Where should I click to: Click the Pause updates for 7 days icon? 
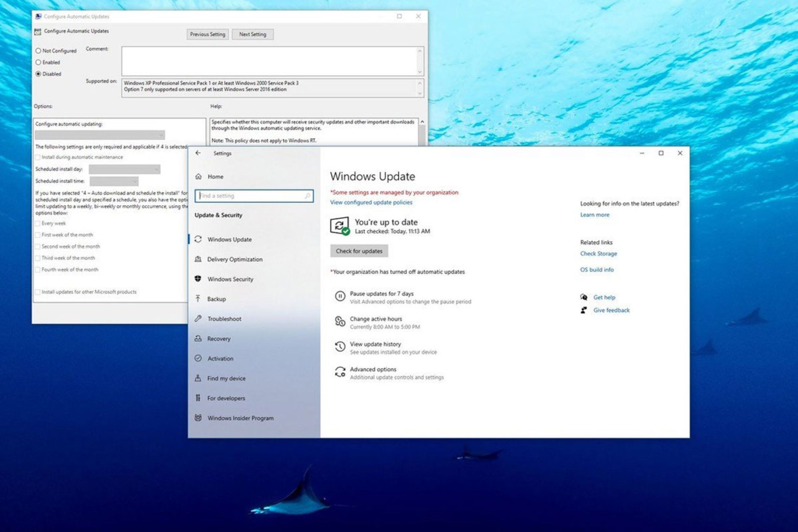(340, 296)
